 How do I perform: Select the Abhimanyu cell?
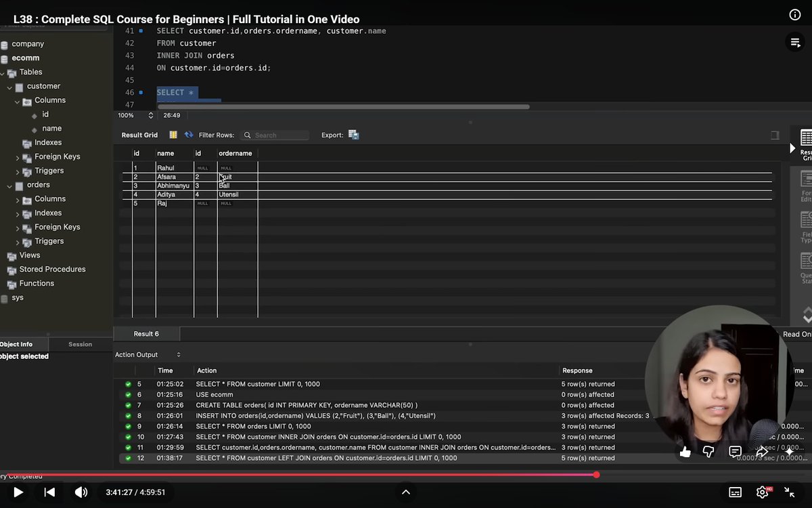pyautogui.click(x=174, y=186)
